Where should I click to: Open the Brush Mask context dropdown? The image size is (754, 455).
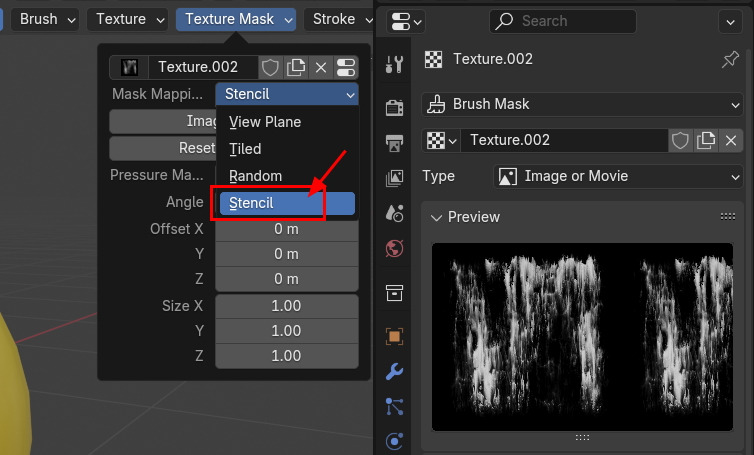point(583,104)
